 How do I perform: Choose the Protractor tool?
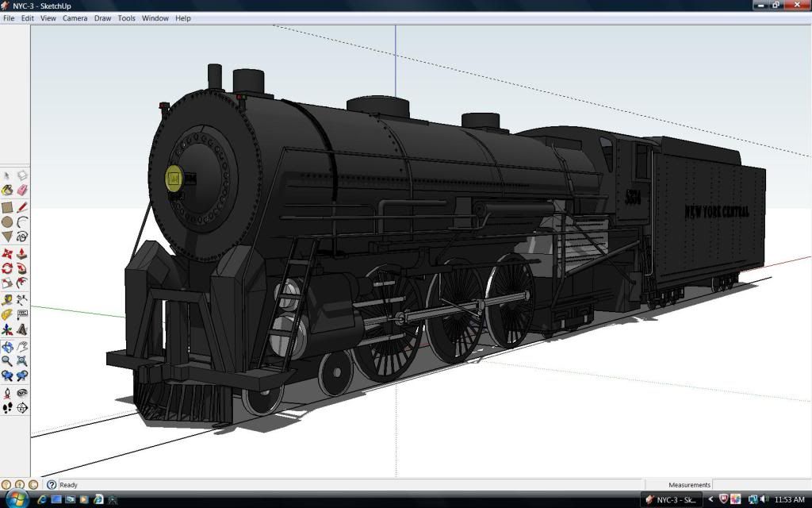pyautogui.click(x=6, y=314)
